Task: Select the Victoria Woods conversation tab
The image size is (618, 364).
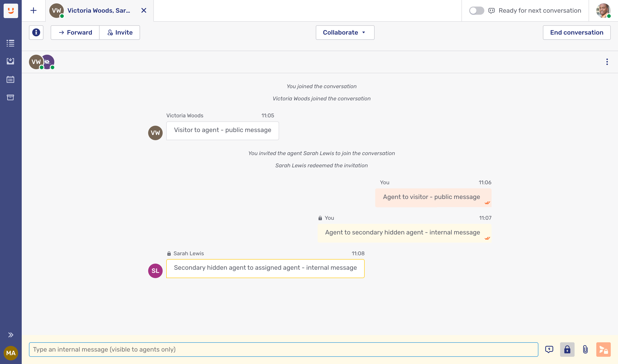Action: [98, 11]
